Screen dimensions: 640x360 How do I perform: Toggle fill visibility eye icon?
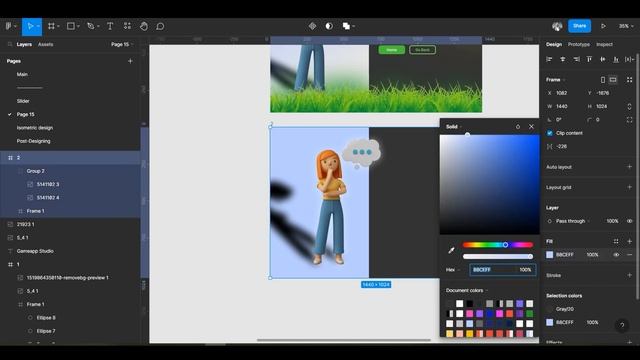(616, 255)
